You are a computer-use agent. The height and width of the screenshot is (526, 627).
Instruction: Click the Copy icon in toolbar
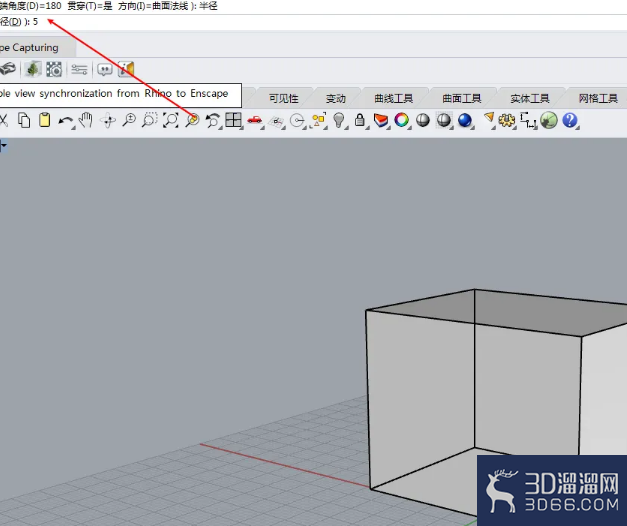(24, 120)
